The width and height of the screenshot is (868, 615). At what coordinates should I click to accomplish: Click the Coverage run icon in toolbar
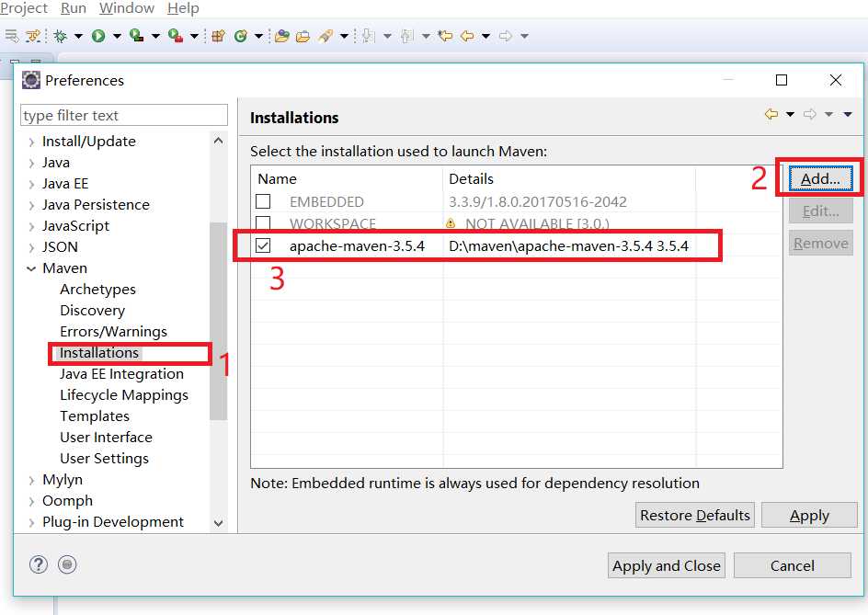pos(136,36)
